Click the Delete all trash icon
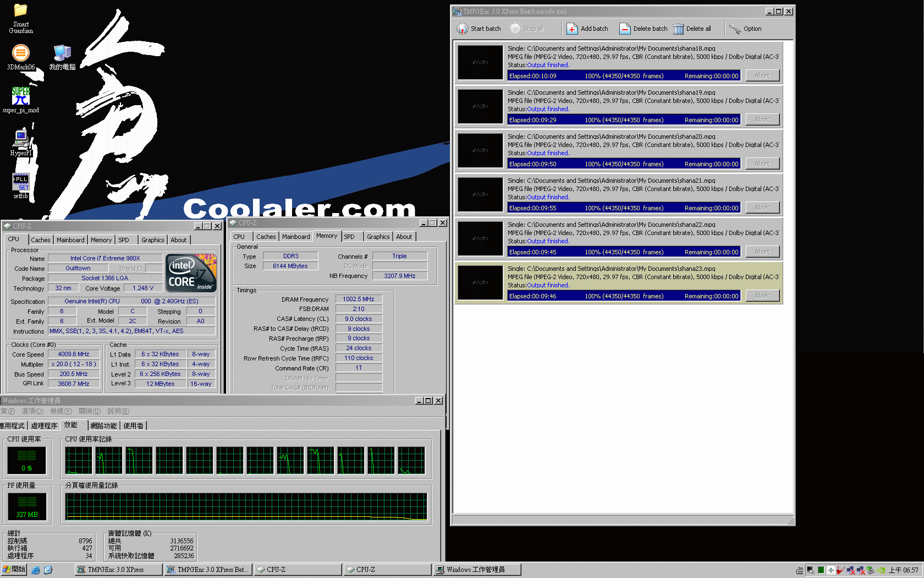This screenshot has width=924, height=578. 678,29
